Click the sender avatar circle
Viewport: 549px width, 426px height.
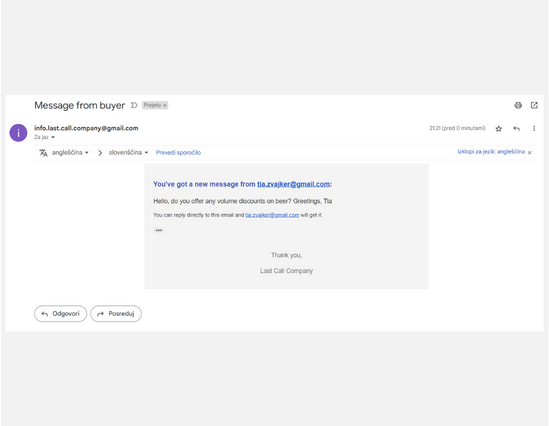18,133
